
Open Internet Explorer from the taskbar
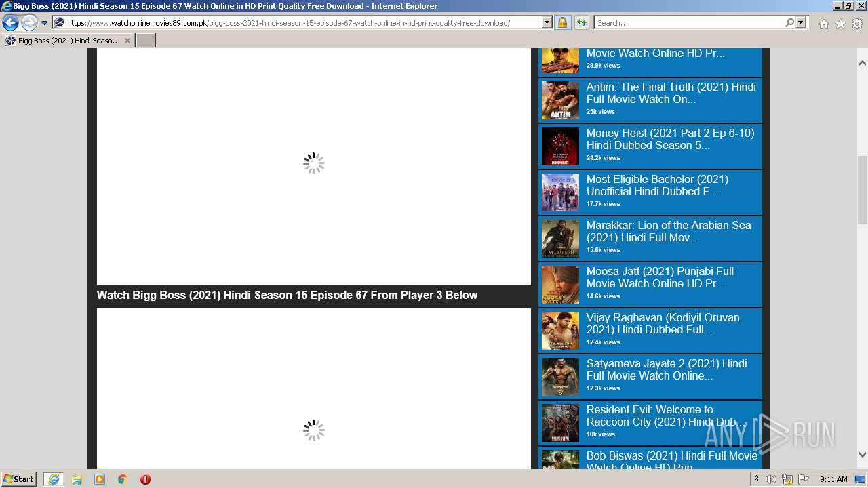tap(54, 479)
